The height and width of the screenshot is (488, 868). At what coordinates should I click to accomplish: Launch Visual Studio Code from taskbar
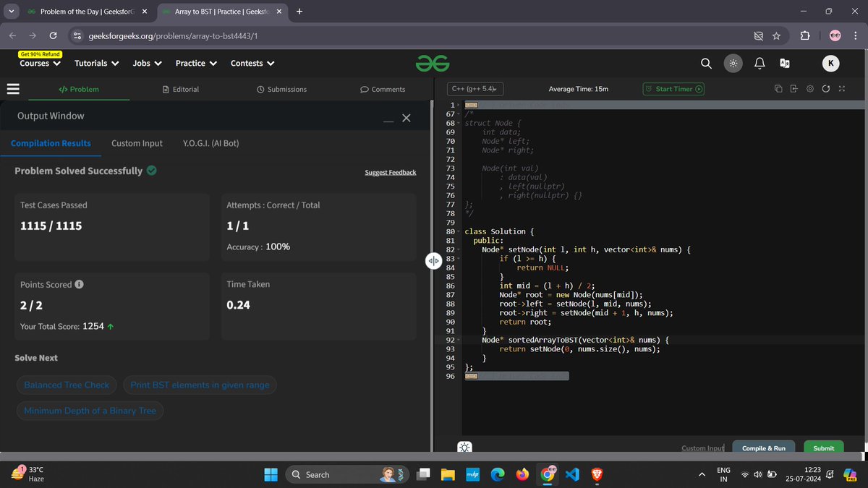point(572,474)
